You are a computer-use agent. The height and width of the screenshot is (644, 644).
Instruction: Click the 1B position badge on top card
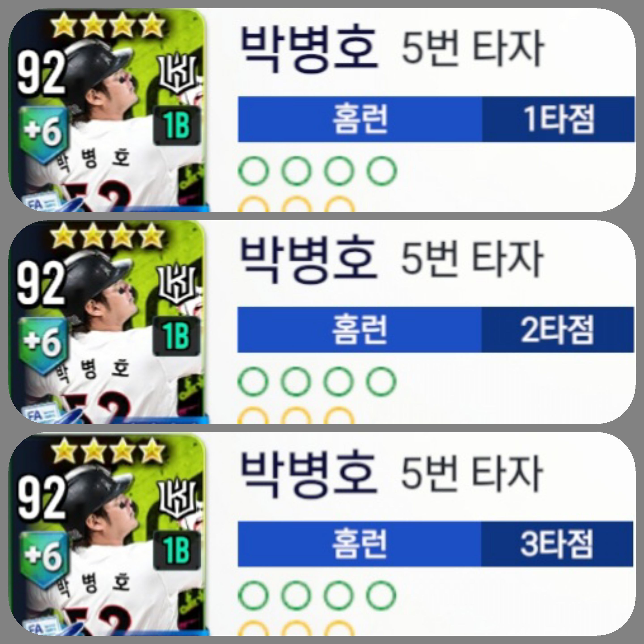tap(177, 126)
